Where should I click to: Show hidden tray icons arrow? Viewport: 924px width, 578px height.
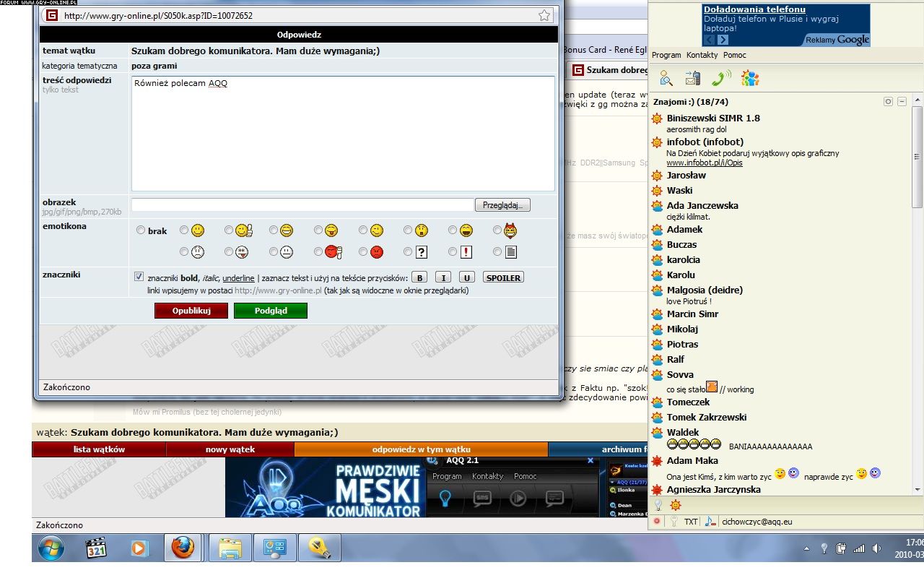[806, 548]
